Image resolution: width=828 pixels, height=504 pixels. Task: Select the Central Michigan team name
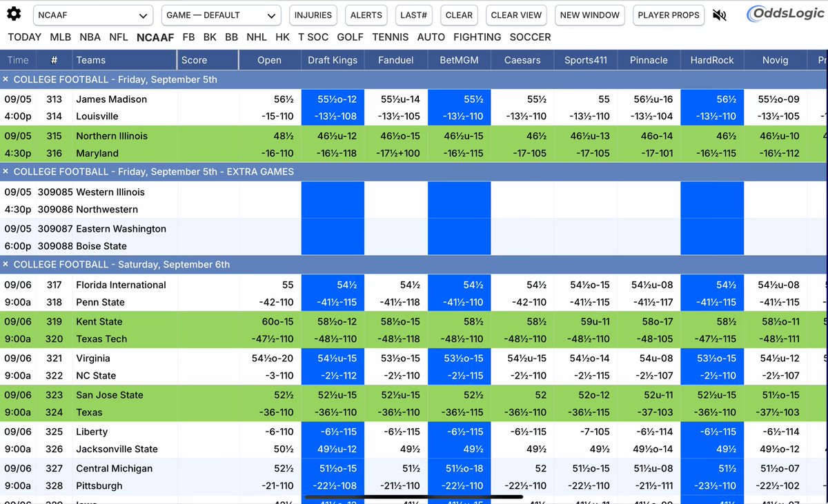pos(113,469)
